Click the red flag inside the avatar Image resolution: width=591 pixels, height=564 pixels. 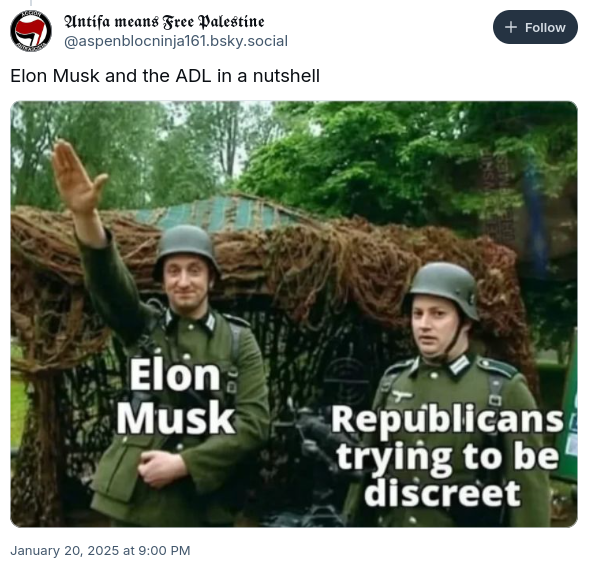[x=32, y=31]
